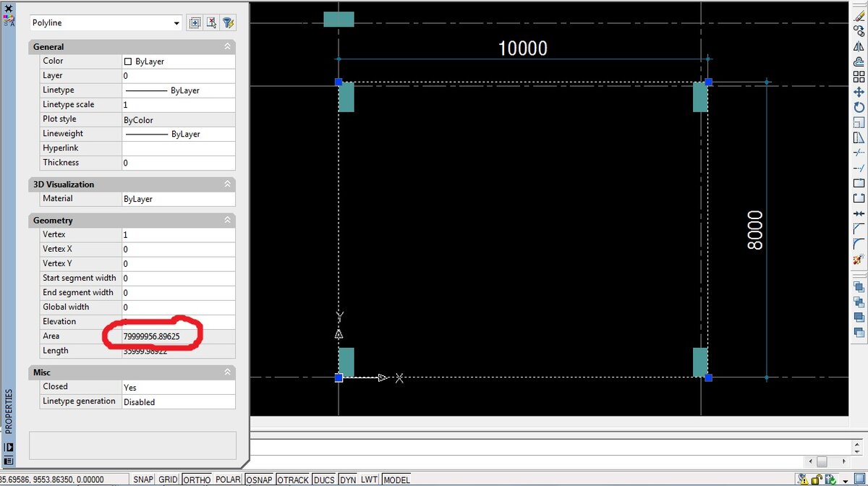868x486 pixels.
Task: Toggle DYN dynamic input
Action: pos(348,479)
